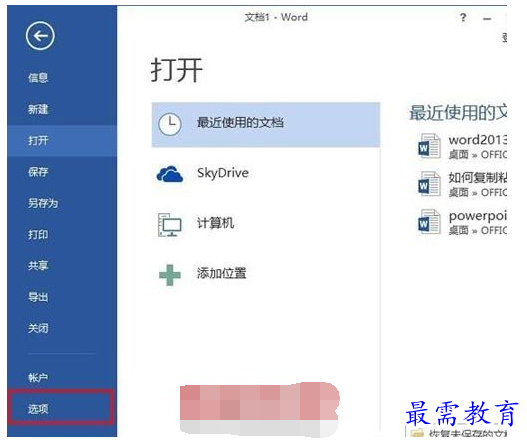
Task: Choose 保存 from the sidebar
Action: pyautogui.click(x=38, y=172)
